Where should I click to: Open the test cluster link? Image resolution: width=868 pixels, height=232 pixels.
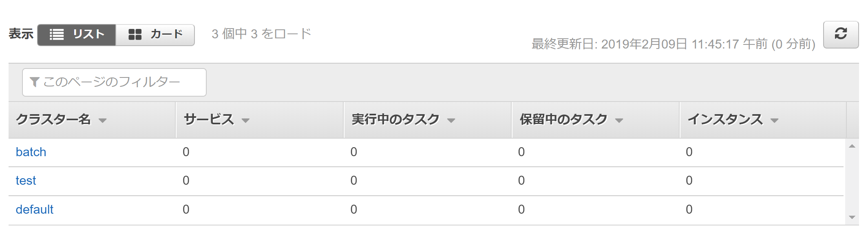click(x=26, y=181)
